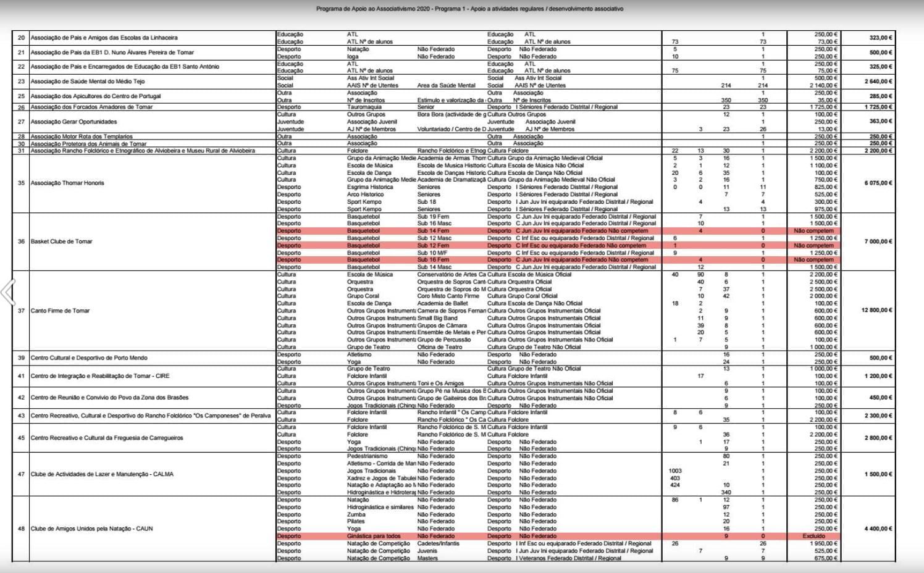Select the Esgrima Historica activity cell
Viewport: 924px width, 573px height.
click(370, 187)
